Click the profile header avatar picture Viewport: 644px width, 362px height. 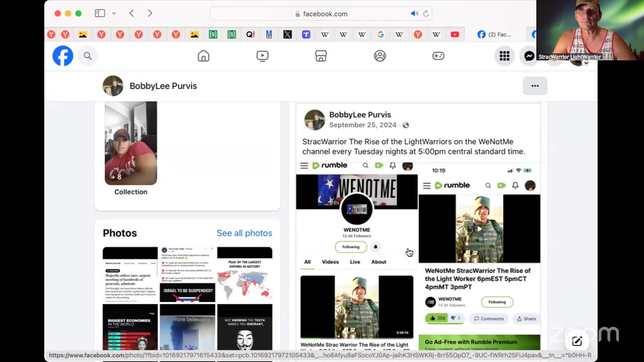coord(113,86)
